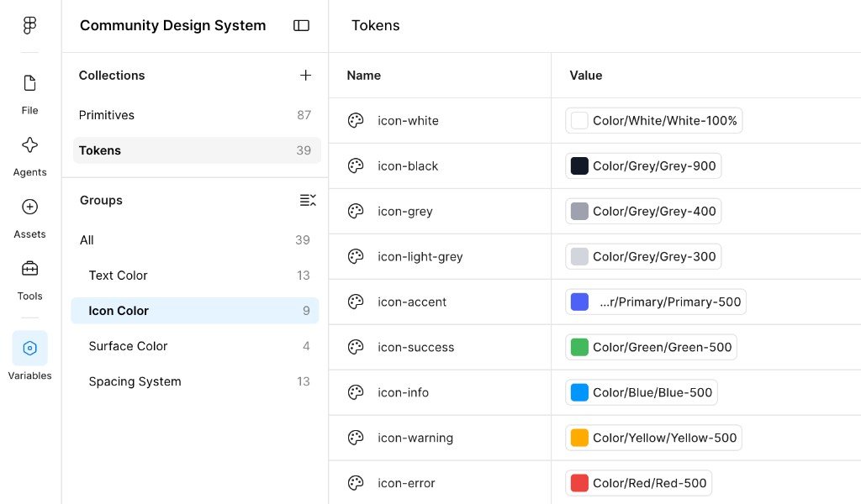This screenshot has width=861, height=504.
Task: Open the Color/Grey/Grey-900 value chip
Action: (x=643, y=166)
